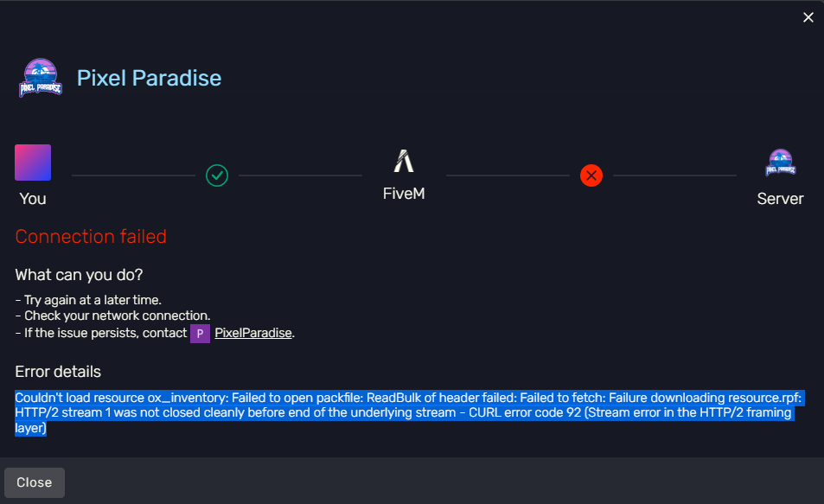Click the red X failure status icon
The height and width of the screenshot is (504, 824).
click(591, 175)
